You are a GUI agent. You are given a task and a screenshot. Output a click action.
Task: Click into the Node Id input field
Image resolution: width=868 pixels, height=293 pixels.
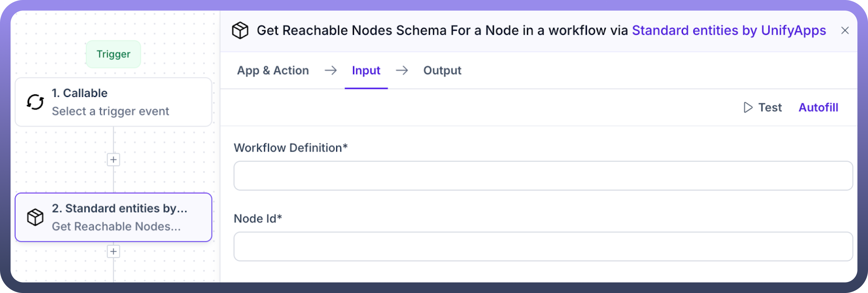[543, 246]
